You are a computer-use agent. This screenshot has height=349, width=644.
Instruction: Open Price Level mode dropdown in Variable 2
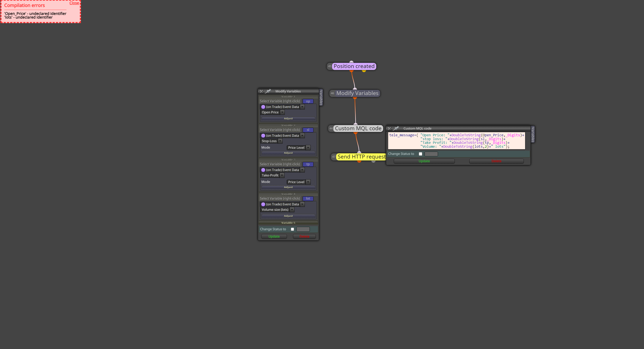coord(299,148)
